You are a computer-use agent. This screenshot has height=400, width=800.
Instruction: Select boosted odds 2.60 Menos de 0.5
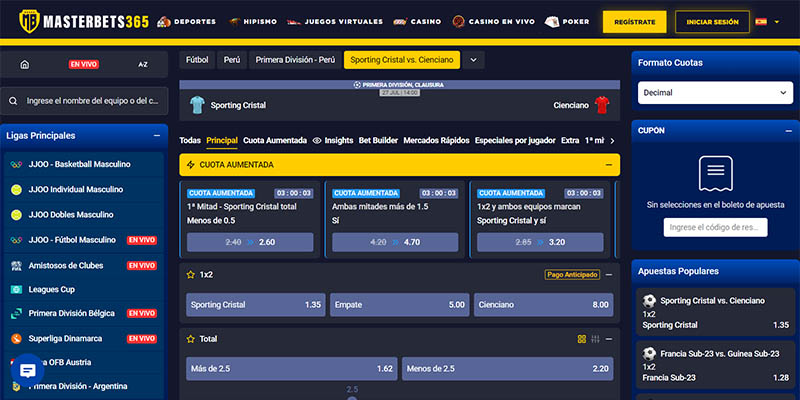(x=250, y=242)
